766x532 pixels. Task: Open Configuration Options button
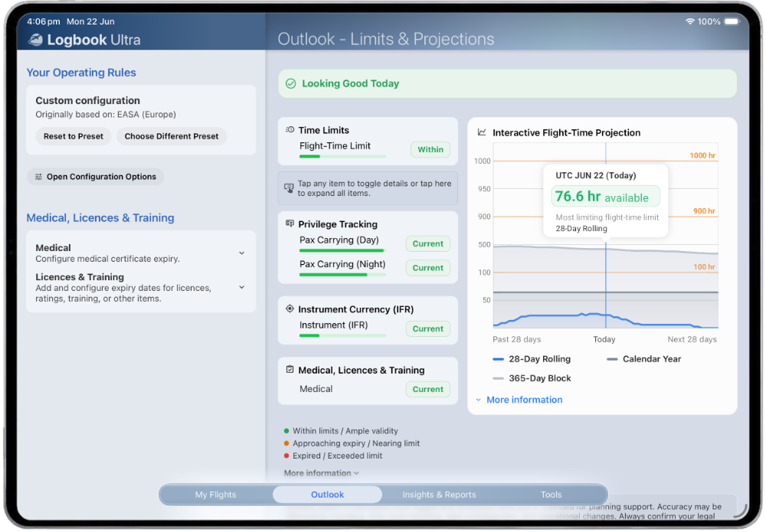pos(95,177)
